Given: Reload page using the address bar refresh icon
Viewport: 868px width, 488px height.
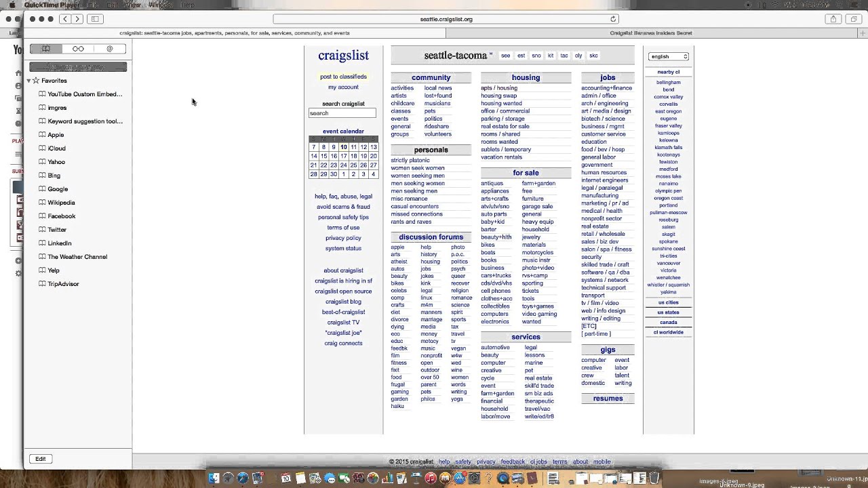Looking at the screenshot, I should (x=613, y=19).
